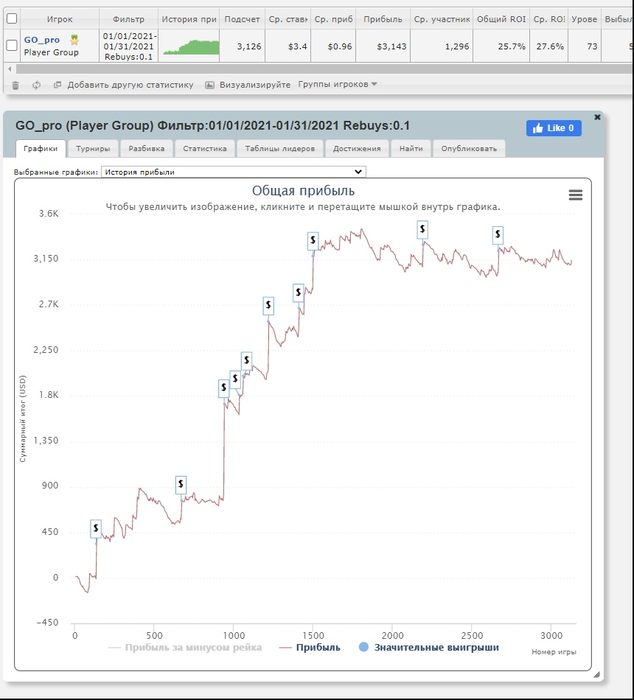Close the GO_pro chart panel
Viewport: 634px width, 700px height.
(597, 117)
